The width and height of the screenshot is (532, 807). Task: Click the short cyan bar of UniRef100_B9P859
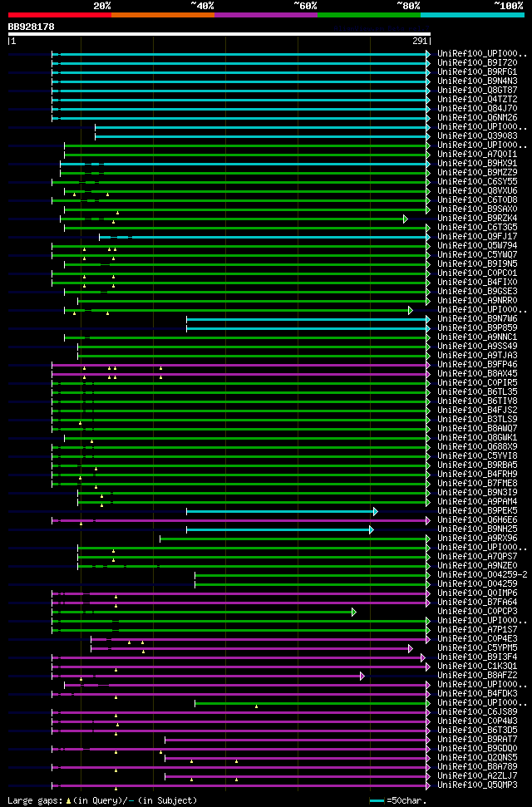(x=307, y=328)
